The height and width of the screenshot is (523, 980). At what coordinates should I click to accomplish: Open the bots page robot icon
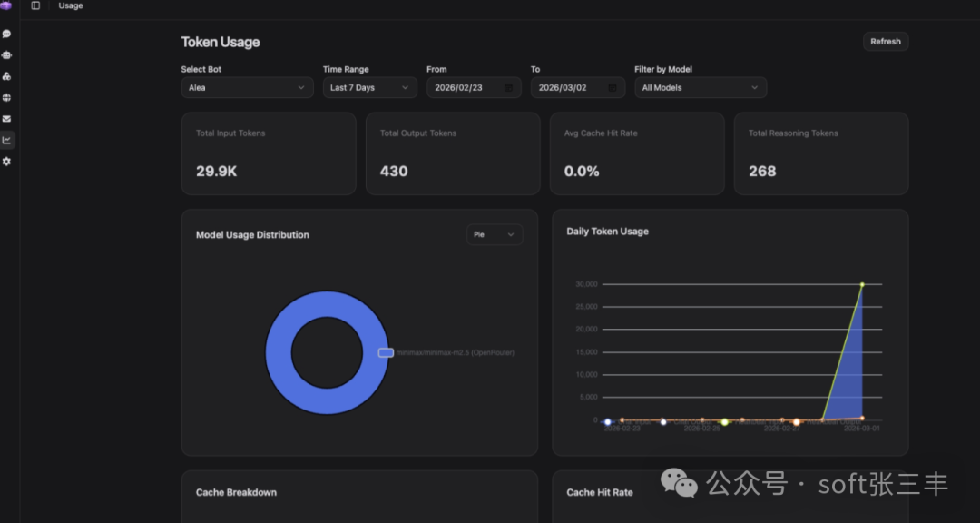[6, 55]
